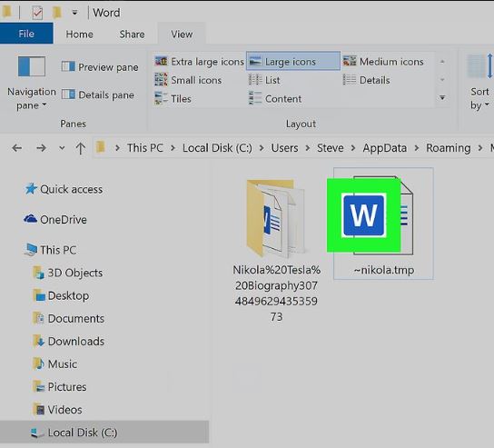
Task: Open the Navigation pane dropdown
Action: 31,98
